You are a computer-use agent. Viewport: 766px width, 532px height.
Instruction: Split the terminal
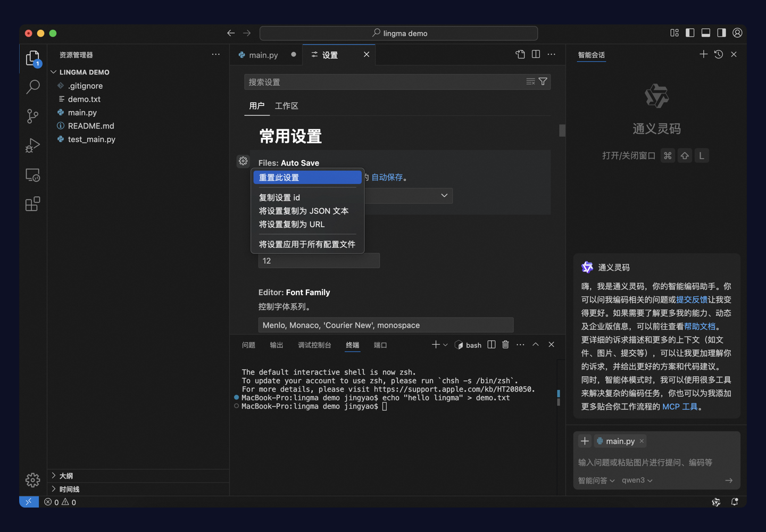pos(492,345)
